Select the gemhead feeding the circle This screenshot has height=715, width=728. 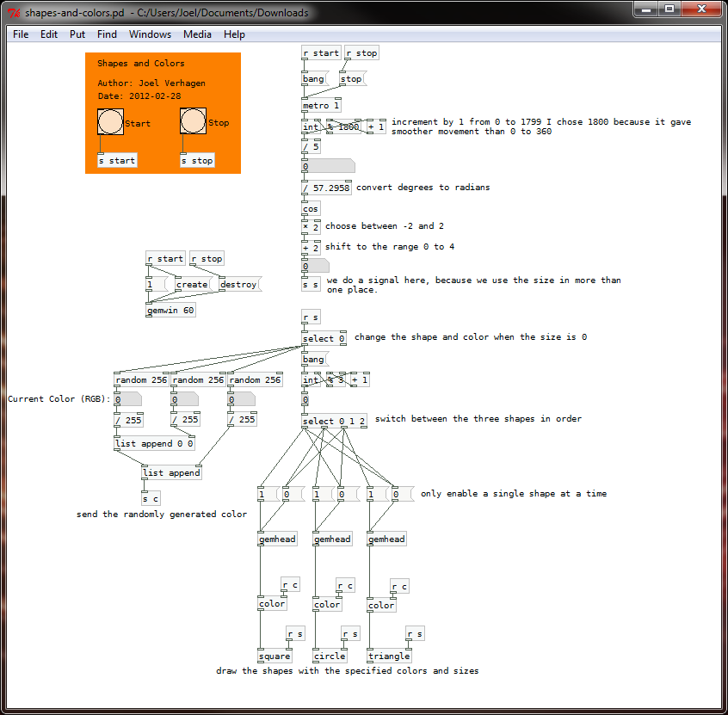(x=332, y=539)
